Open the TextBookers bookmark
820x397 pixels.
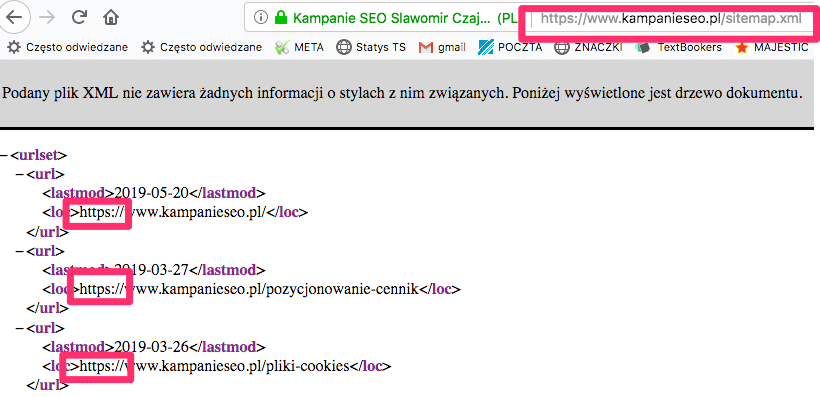pyautogui.click(x=678, y=48)
